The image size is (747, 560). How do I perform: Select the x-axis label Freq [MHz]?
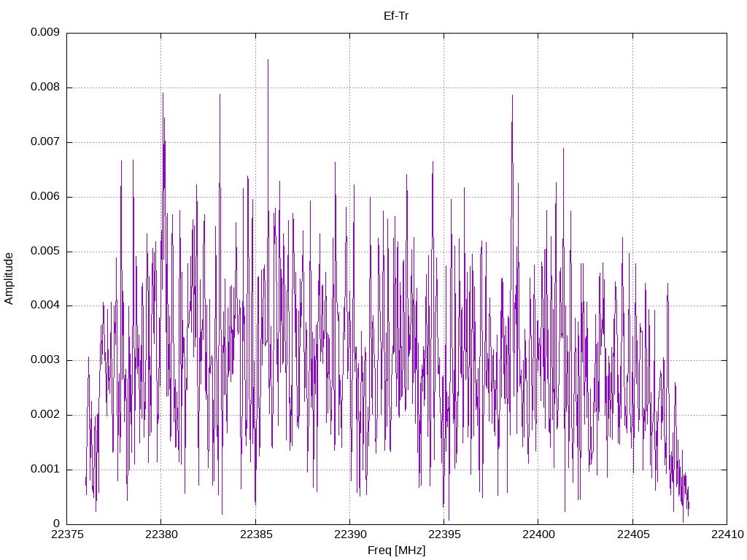click(x=396, y=551)
